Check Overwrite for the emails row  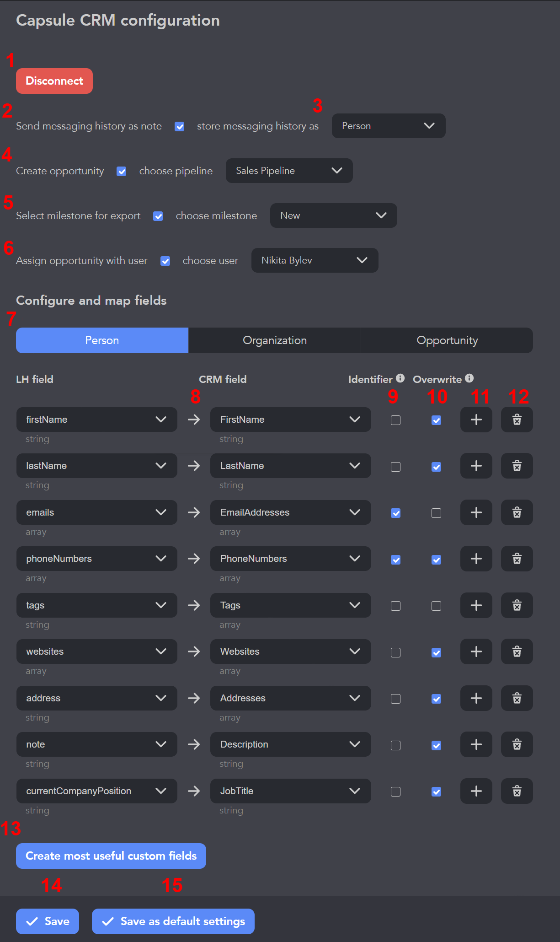(x=436, y=513)
